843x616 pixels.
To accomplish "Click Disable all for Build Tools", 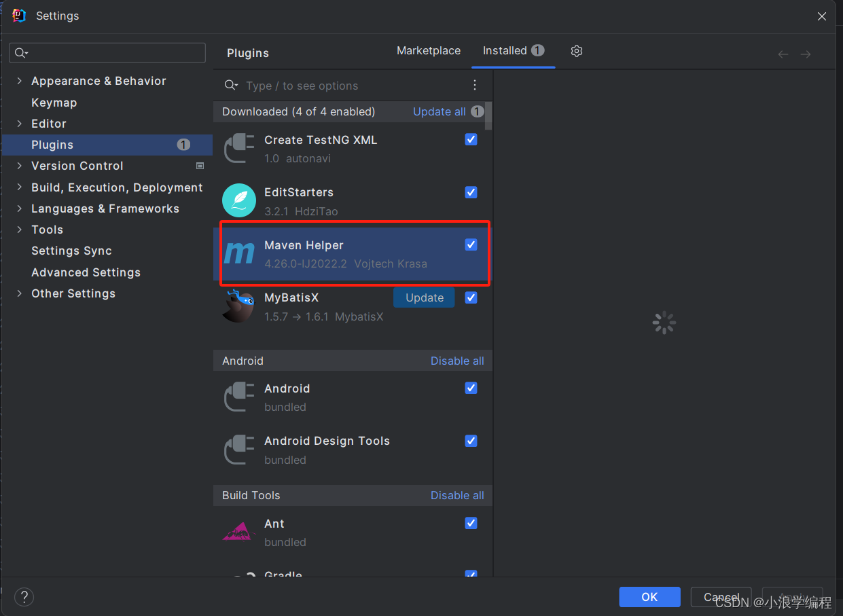I will click(457, 495).
